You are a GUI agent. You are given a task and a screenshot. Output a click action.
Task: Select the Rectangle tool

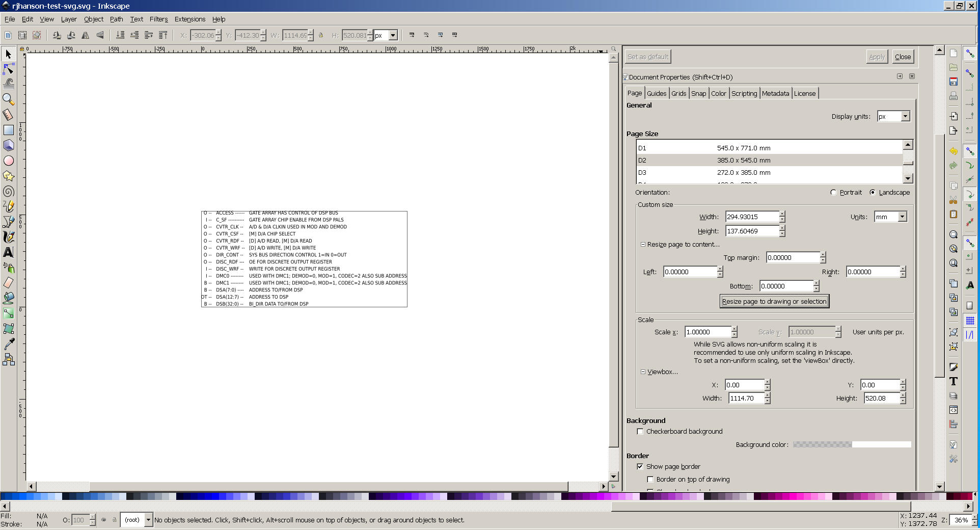click(8, 130)
